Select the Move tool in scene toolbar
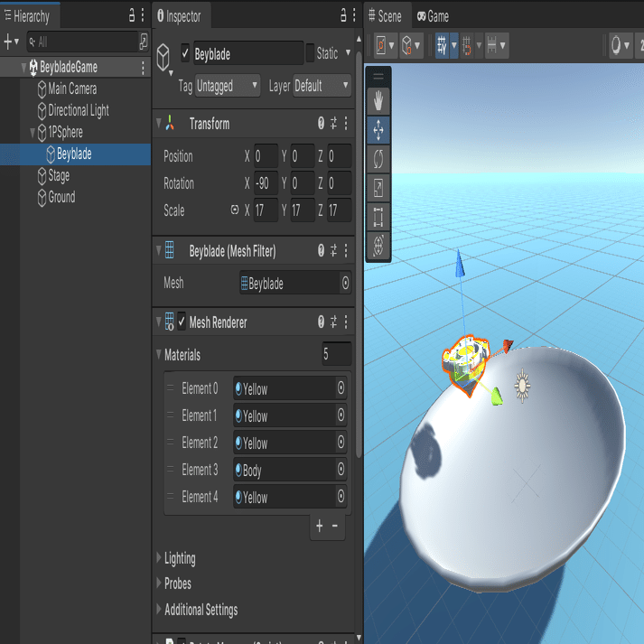This screenshot has height=644, width=644. 378,130
